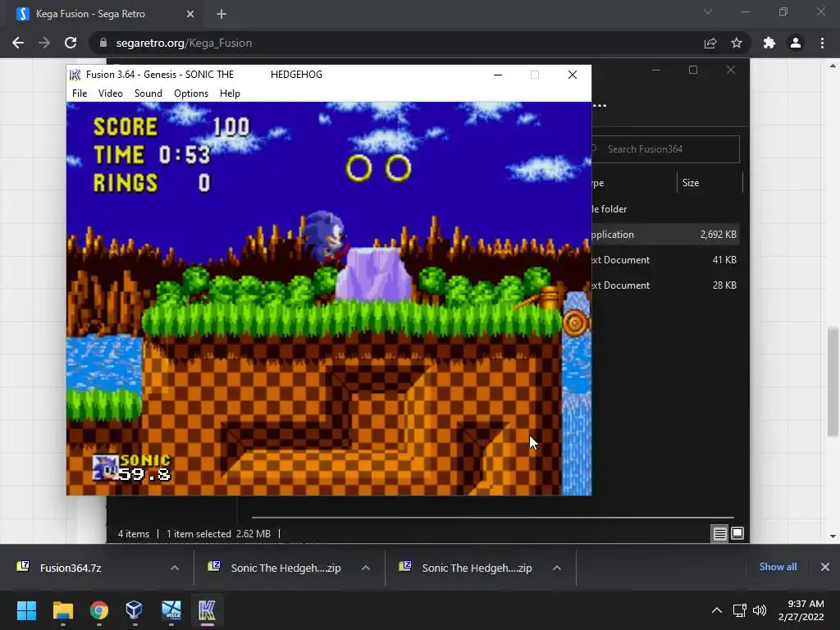
Task: Maximize the File Explorer window
Action: [693, 71]
